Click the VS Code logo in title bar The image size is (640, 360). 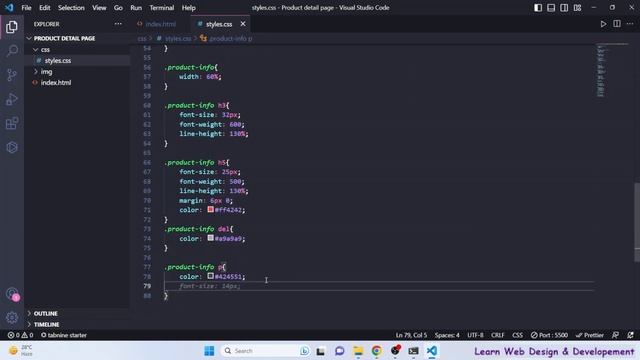[x=9, y=7]
